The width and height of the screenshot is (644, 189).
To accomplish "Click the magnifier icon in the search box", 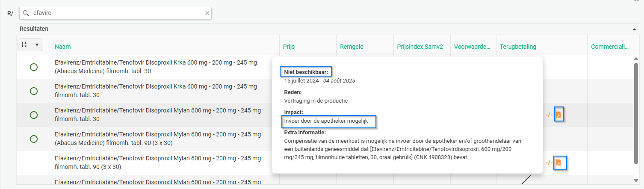I will tap(26, 13).
